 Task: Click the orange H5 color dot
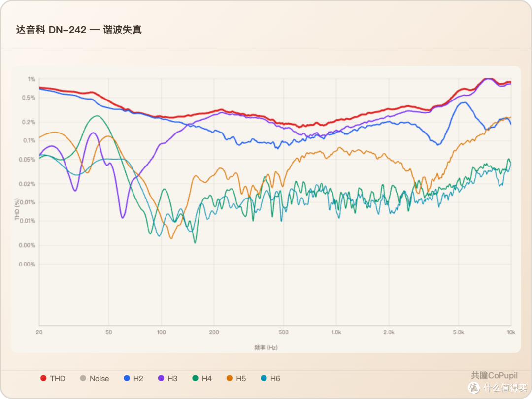pos(230,378)
